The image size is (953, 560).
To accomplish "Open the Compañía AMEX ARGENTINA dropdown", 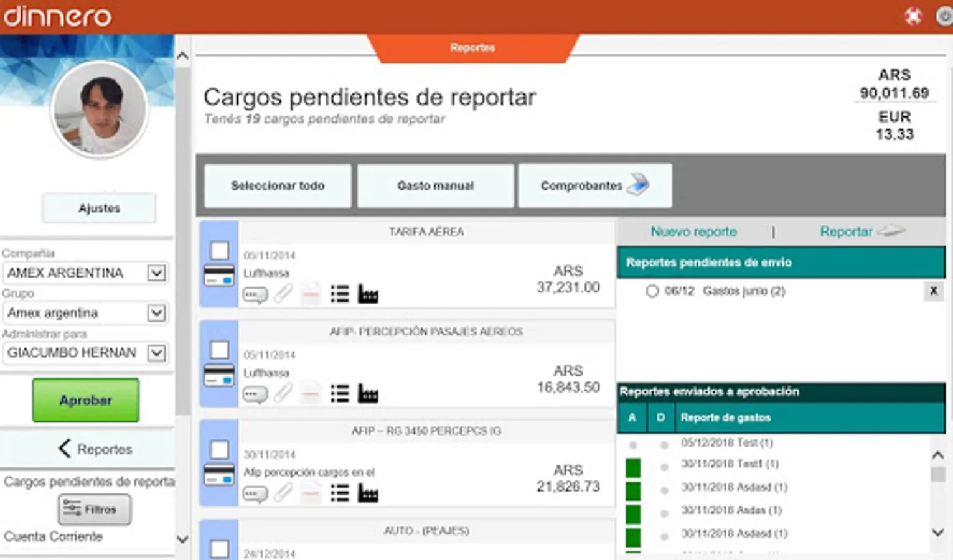I will (x=86, y=273).
